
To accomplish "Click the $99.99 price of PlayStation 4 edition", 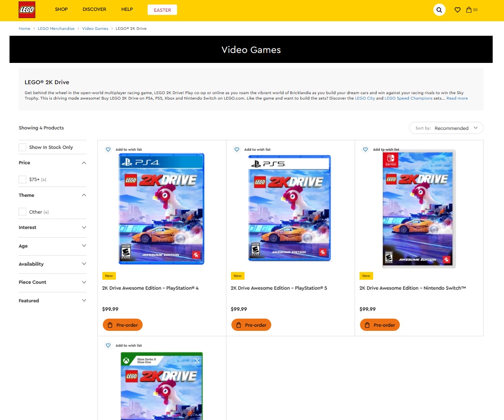I will click(110, 309).
